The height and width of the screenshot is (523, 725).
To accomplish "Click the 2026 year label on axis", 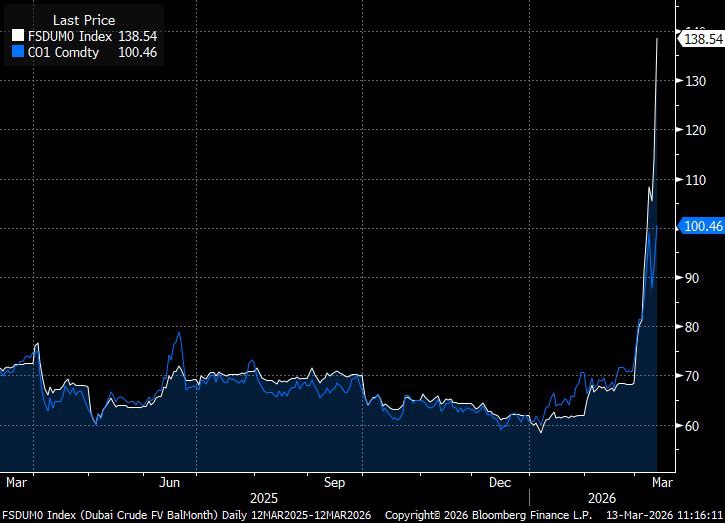I will coord(602,498).
